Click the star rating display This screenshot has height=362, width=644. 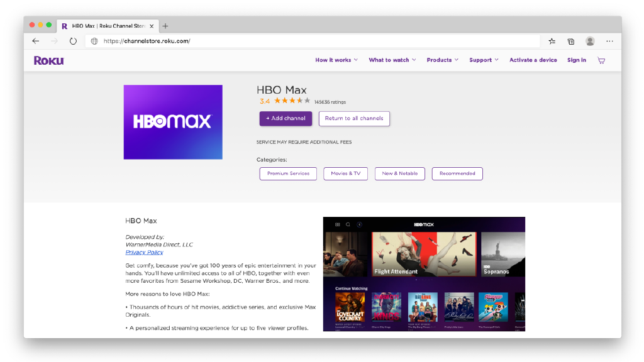pos(292,101)
